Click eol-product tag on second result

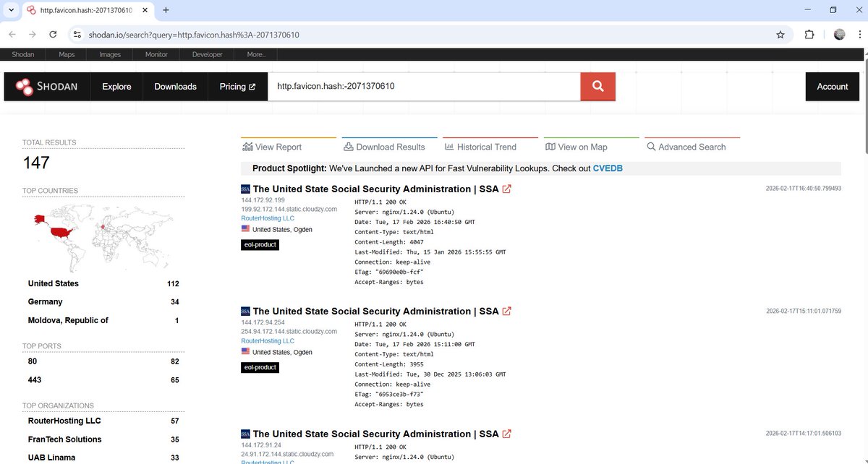click(260, 367)
